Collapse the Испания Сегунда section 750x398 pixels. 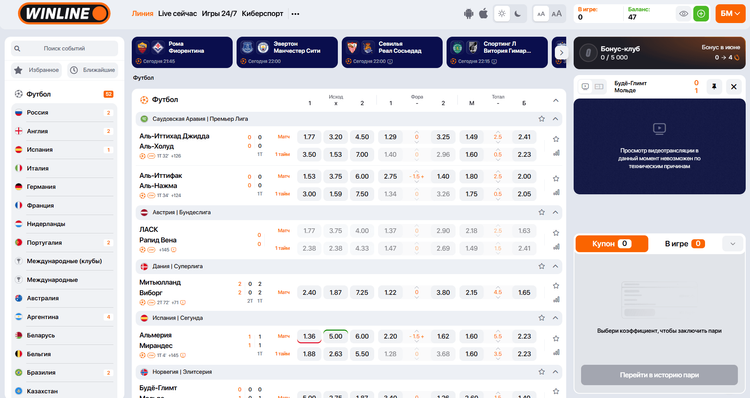555,318
